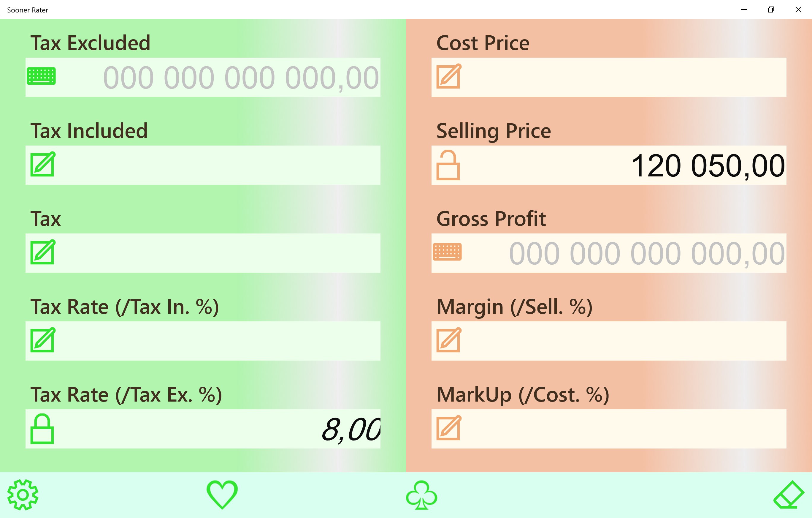Open settings with the gear icon
812x518 pixels.
tap(23, 495)
